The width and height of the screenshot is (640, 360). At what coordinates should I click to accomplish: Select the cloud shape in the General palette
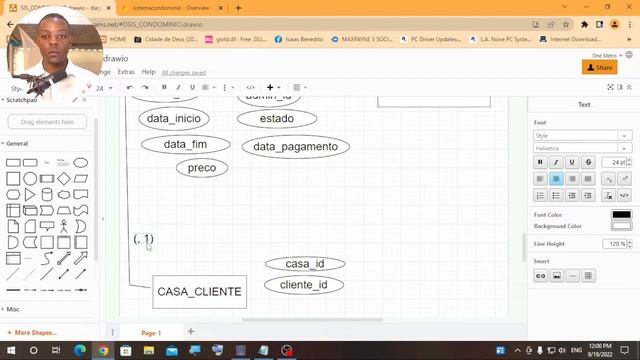coord(64,194)
